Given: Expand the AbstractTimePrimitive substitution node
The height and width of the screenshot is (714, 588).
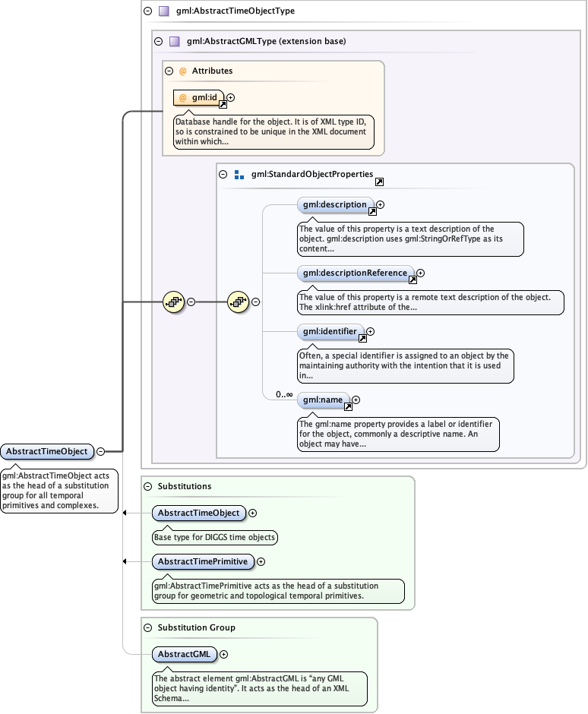Looking at the screenshot, I should [261, 562].
